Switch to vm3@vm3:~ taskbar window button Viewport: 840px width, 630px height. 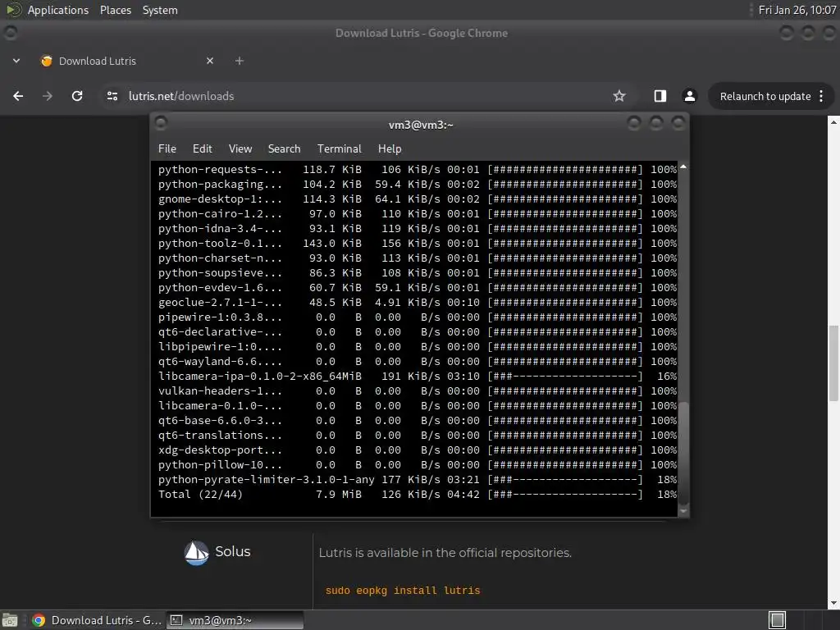click(235, 620)
